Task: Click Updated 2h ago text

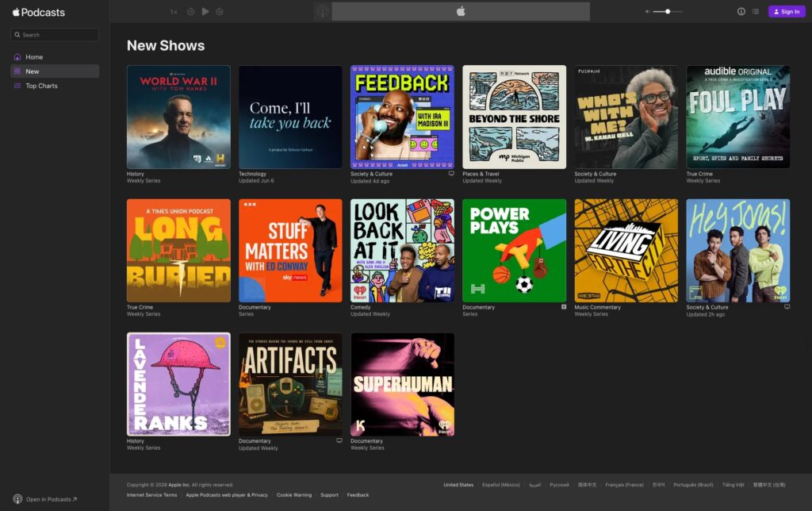Action: pos(705,314)
